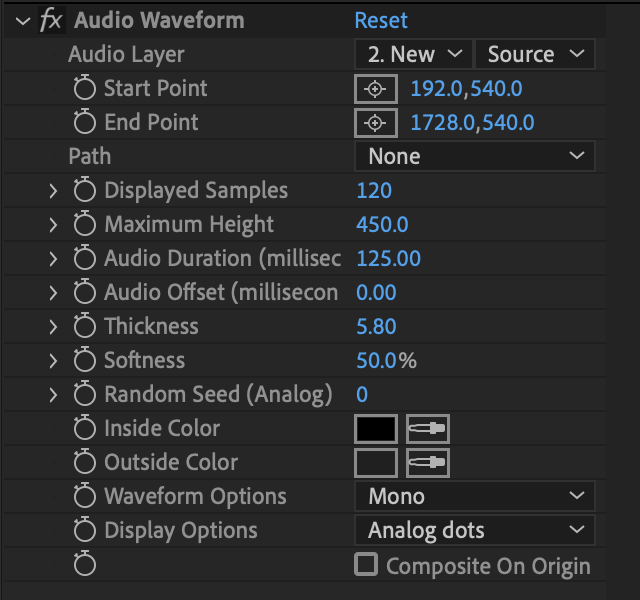
Task: Open the Path dropdown set to None
Action: (474, 156)
